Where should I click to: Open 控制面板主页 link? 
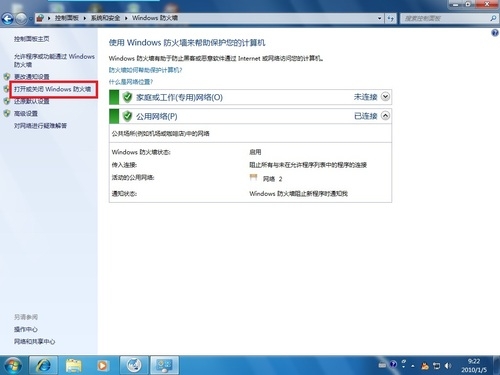coord(32,39)
